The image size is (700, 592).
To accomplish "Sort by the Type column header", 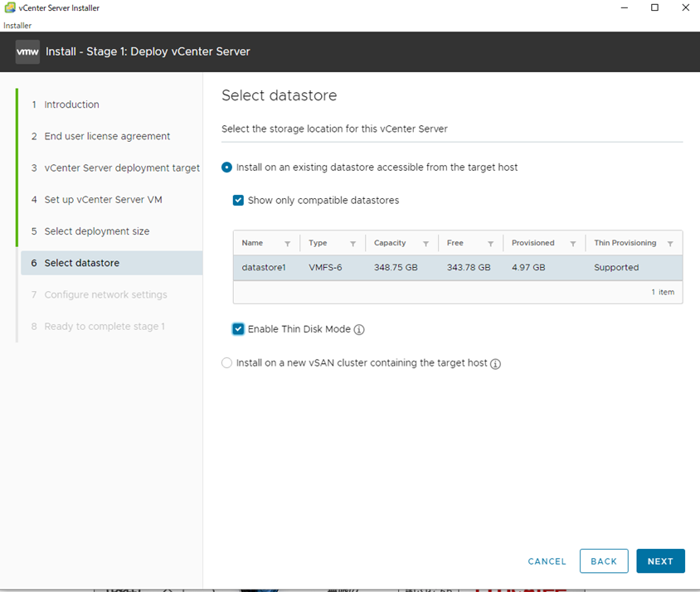I will pos(318,243).
